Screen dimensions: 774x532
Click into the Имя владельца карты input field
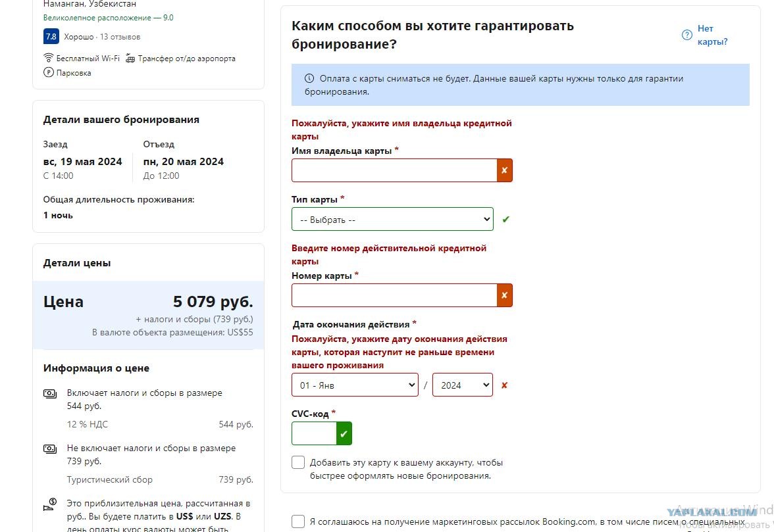tap(394, 170)
